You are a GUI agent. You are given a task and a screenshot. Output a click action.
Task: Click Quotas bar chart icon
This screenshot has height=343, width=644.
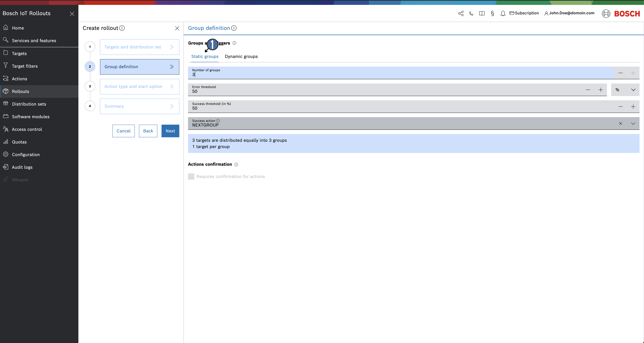6,141
